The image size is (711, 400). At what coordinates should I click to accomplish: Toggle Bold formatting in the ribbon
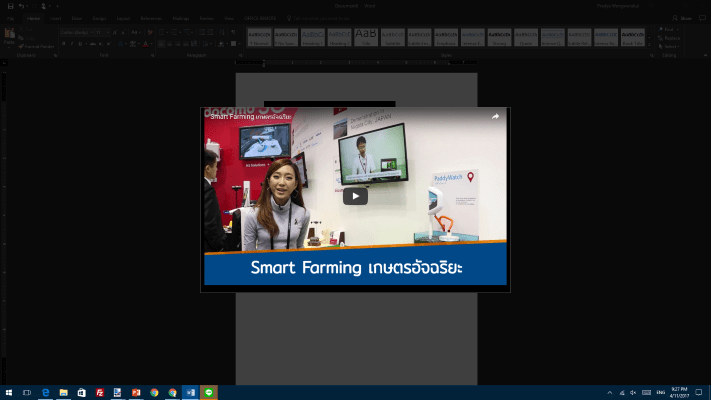coord(62,44)
